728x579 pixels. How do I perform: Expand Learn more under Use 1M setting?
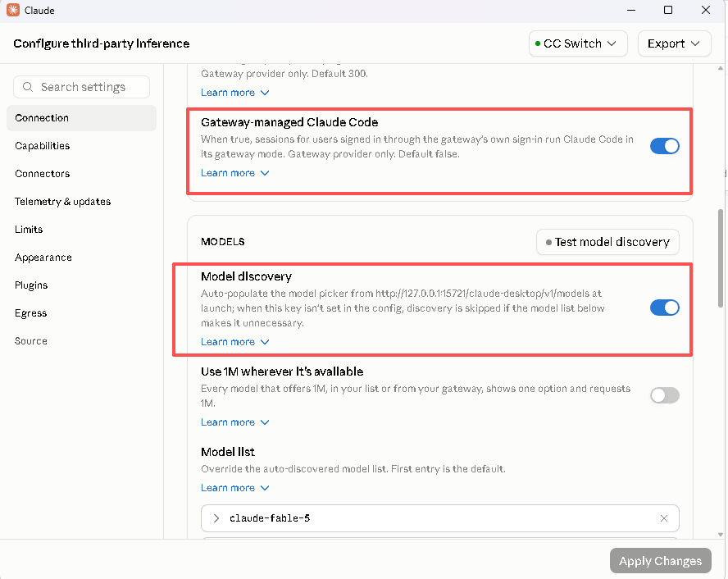pos(235,422)
